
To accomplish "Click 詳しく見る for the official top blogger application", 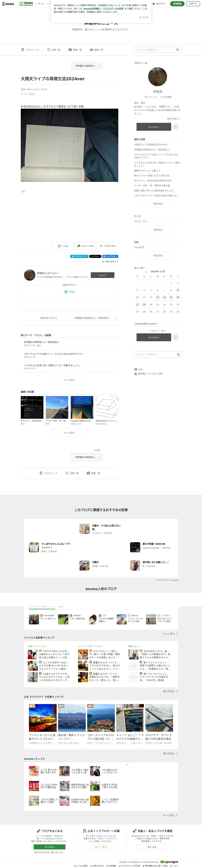I will pos(101,847).
